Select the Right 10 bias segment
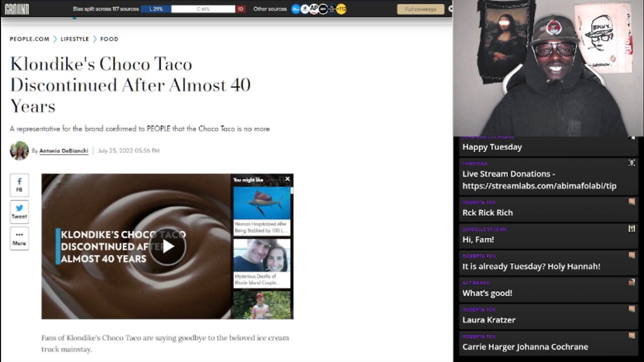 (240, 9)
